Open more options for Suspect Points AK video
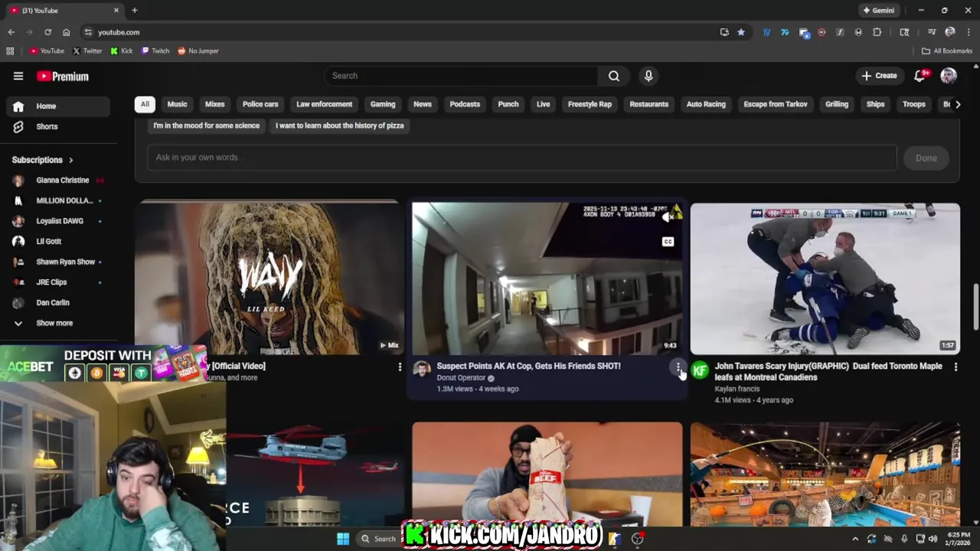980x551 pixels. click(x=678, y=368)
